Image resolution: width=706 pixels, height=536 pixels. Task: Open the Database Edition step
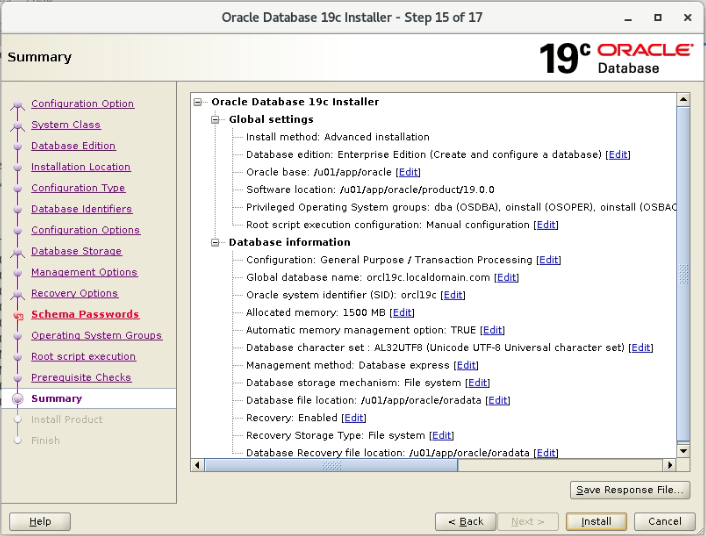tap(73, 146)
